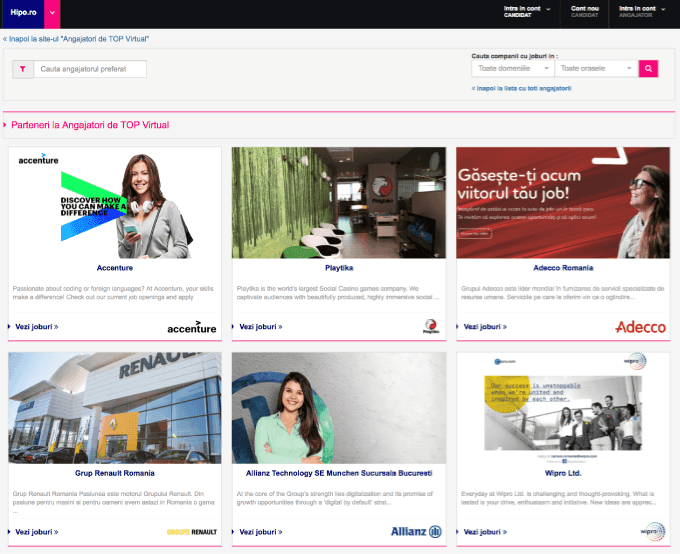Click Vezi joburi for Grup Renault Romania
Image resolution: width=680 pixels, height=554 pixels.
pos(36,532)
